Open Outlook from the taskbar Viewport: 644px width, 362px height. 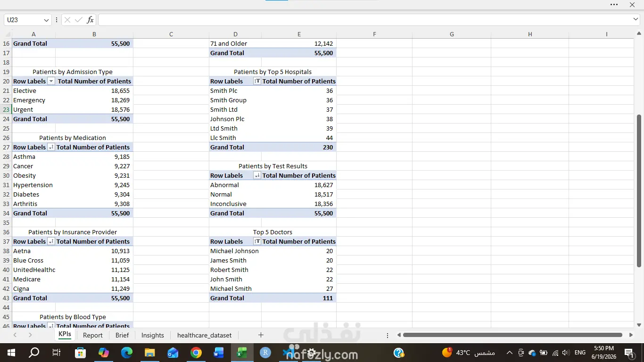click(x=173, y=353)
